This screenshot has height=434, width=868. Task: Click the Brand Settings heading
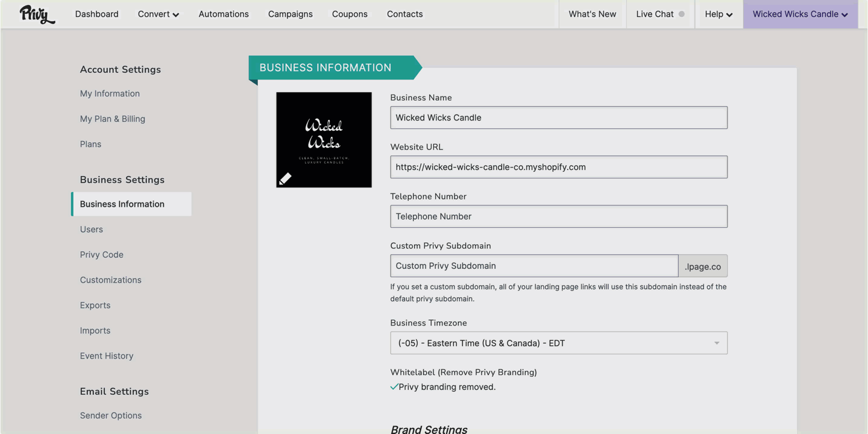[429, 429]
